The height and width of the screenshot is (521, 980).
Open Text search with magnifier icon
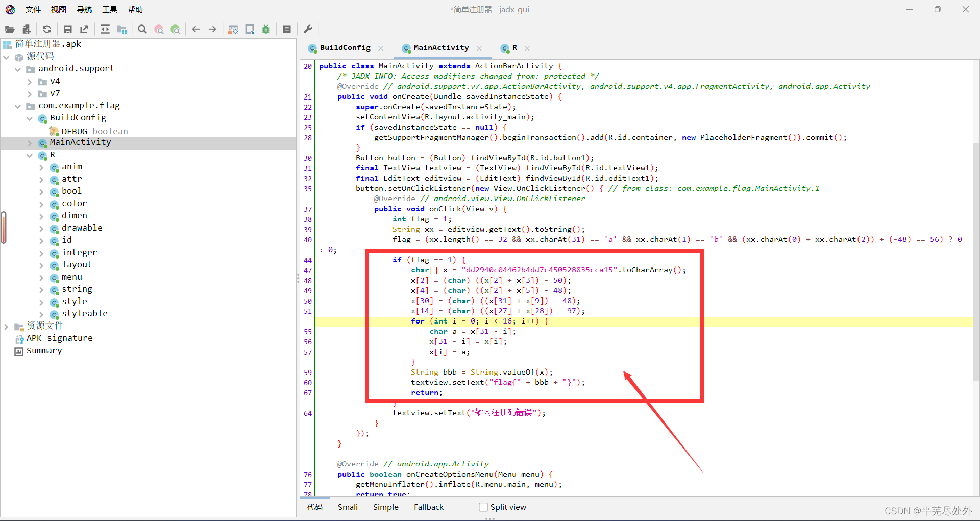click(x=142, y=30)
